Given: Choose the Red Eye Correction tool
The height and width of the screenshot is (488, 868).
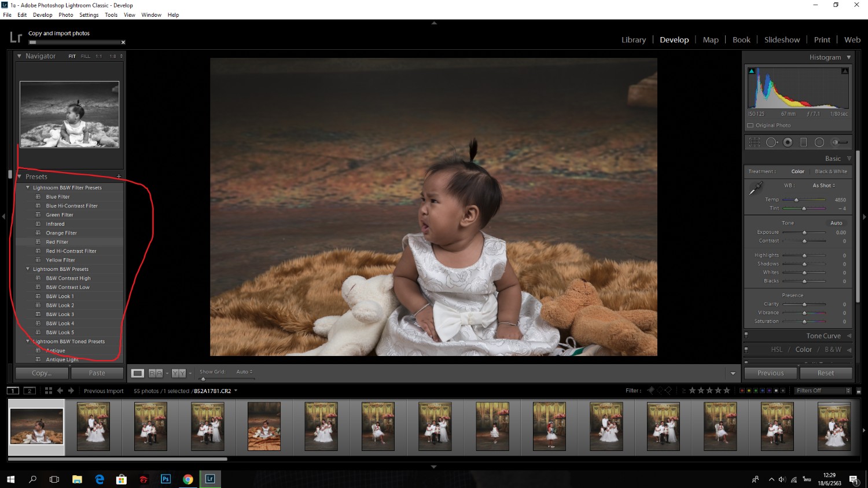Looking at the screenshot, I should [788, 142].
